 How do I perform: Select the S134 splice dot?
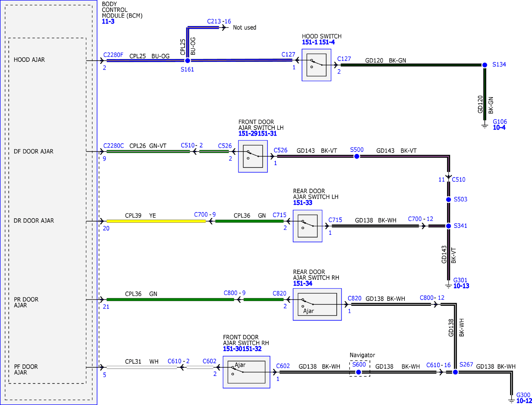point(485,65)
